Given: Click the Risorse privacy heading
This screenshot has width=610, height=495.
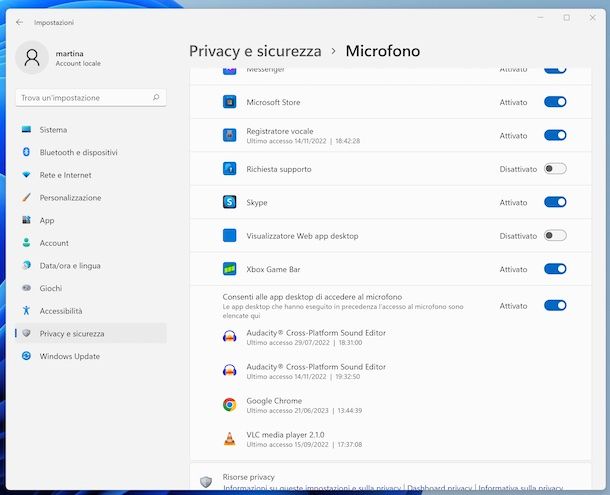Looking at the screenshot, I should pyautogui.click(x=248, y=477).
